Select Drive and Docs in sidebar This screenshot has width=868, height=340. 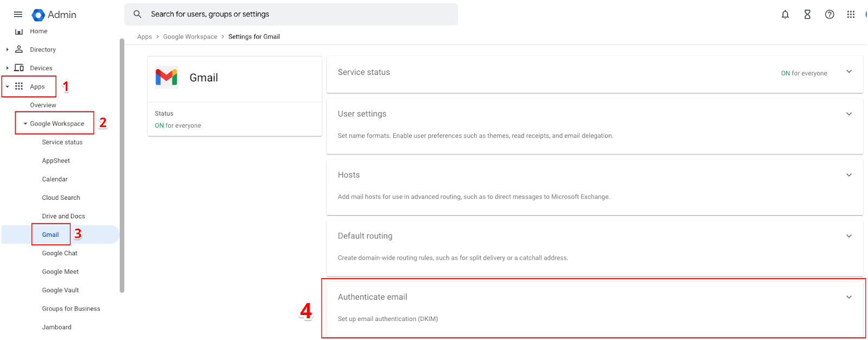coord(63,216)
